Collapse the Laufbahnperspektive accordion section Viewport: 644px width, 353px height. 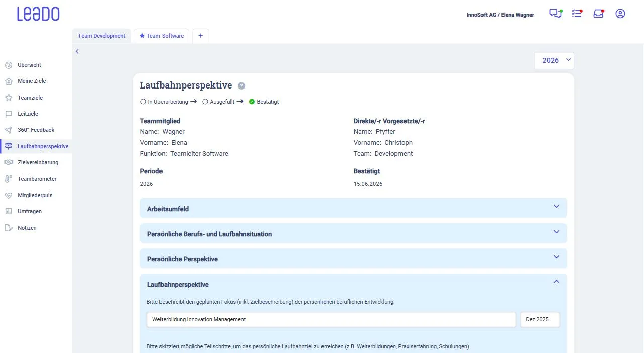[556, 282]
